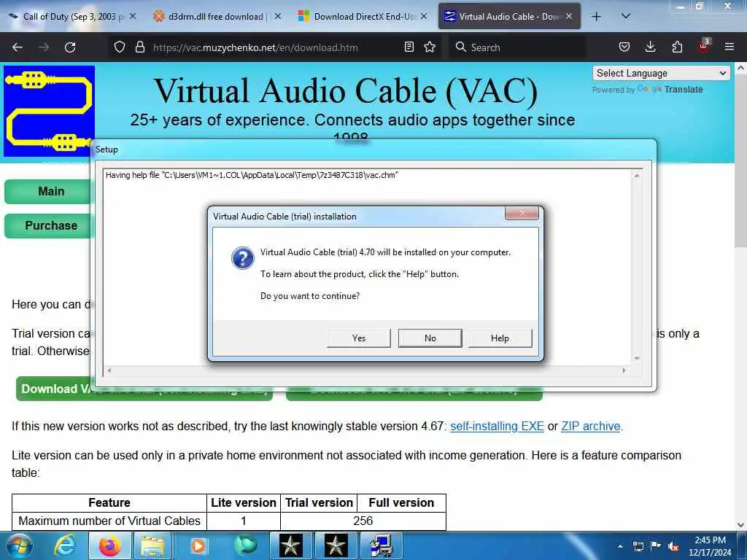The image size is (747, 560).
Task: Switch to Download DirectX End-User tab
Action: (x=363, y=17)
